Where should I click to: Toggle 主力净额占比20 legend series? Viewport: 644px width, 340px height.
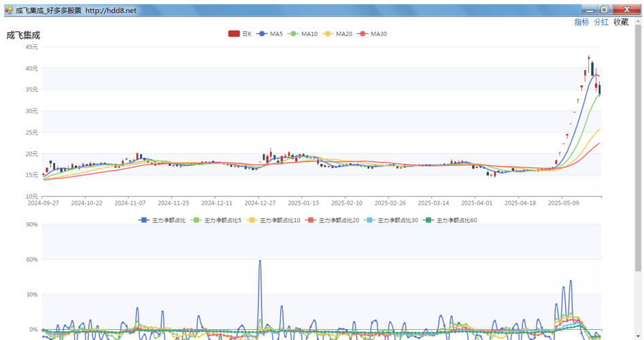point(332,220)
